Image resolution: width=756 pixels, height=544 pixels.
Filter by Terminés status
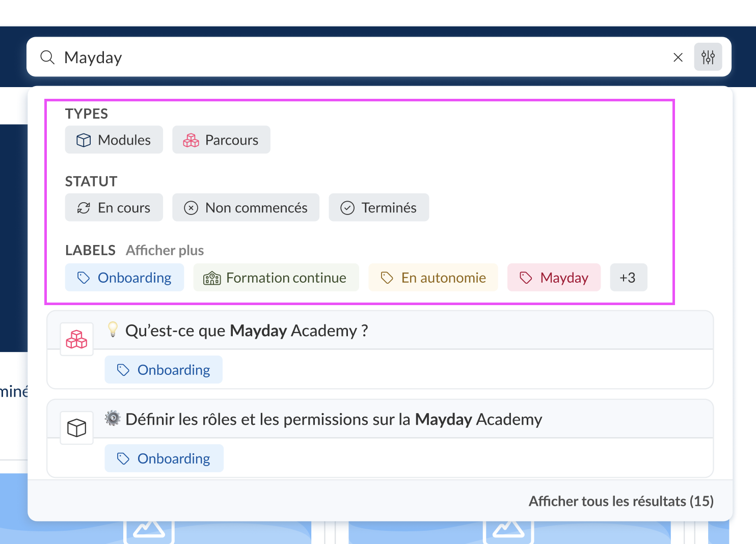(379, 208)
